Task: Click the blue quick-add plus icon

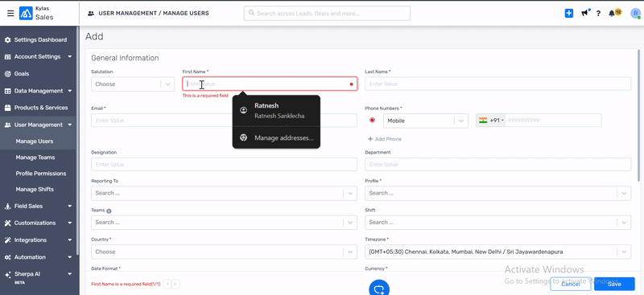Action: 569,13
